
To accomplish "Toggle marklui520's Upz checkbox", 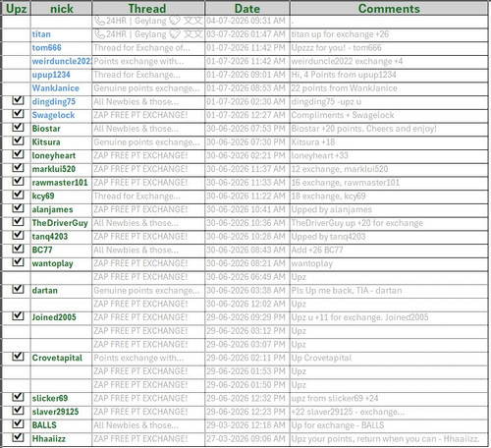I will pyautogui.click(x=18, y=167).
